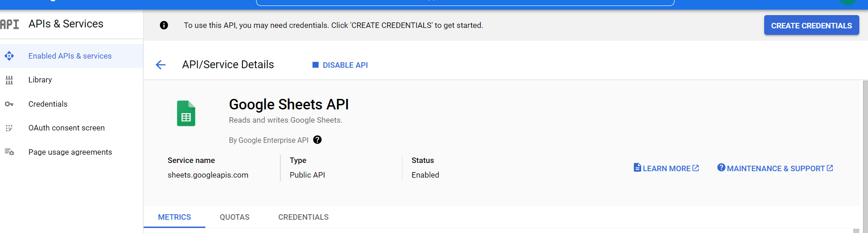This screenshot has width=868, height=233.
Task: Click the Google Sheets green logo icon
Action: [x=186, y=113]
